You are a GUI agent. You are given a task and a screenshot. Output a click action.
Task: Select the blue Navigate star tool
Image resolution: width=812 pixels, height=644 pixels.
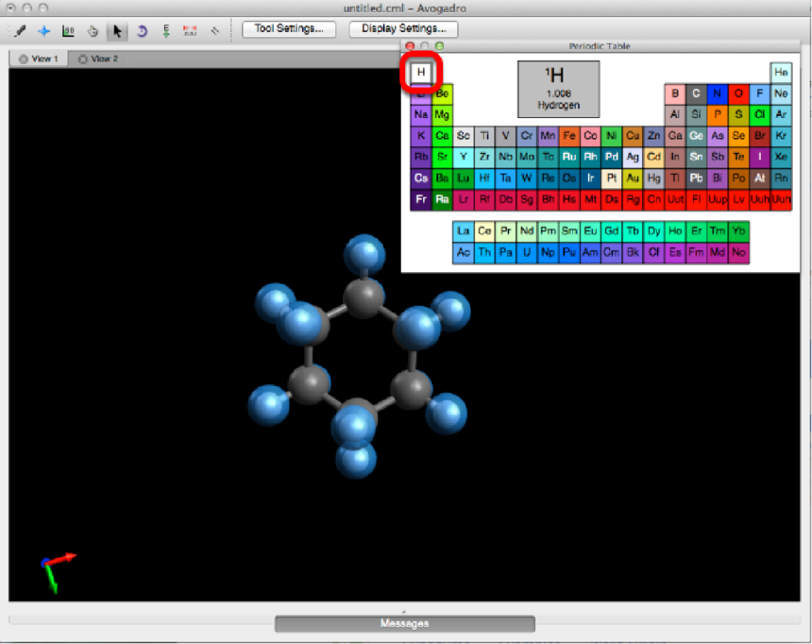point(43,30)
